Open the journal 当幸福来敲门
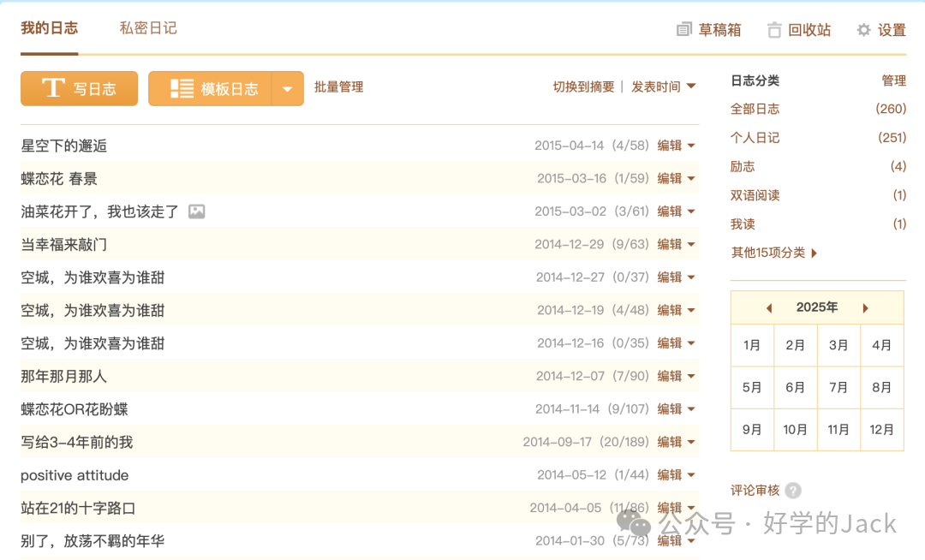Image resolution: width=925 pixels, height=560 pixels. coord(63,245)
